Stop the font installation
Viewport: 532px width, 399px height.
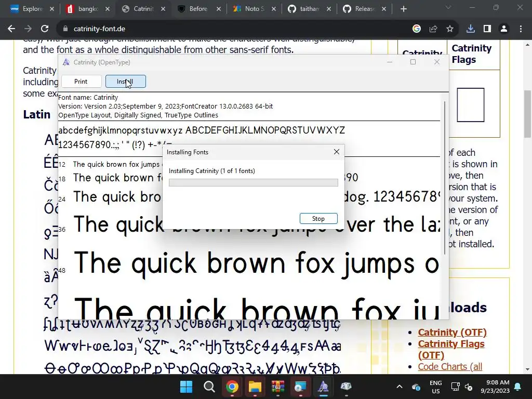318,219
